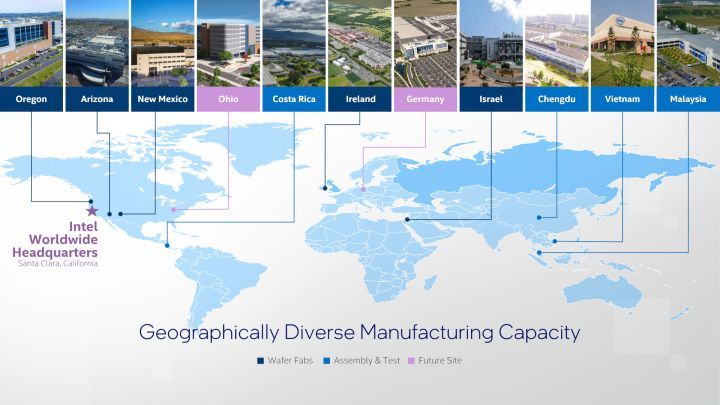This screenshot has height=405, width=720.
Task: Click the Future Site legend swatch
Action: pyautogui.click(x=411, y=361)
